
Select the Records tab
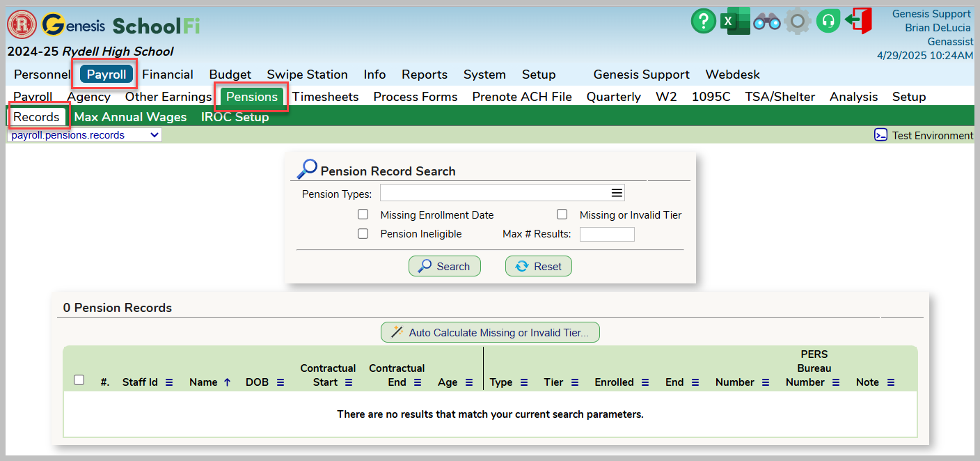pyautogui.click(x=36, y=117)
